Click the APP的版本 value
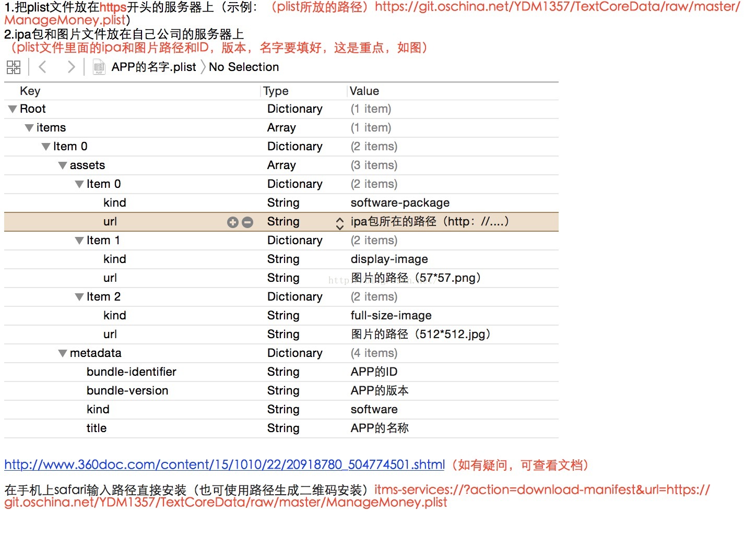756x549 pixels. pyautogui.click(x=380, y=391)
